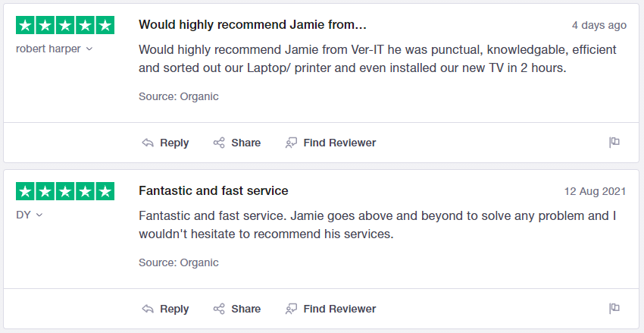Click the find reviewer icon on robert harper's review

(291, 143)
